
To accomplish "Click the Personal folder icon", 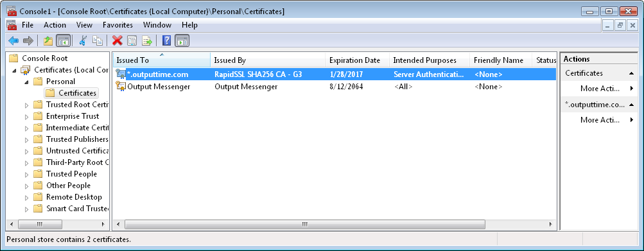I will tap(38, 82).
